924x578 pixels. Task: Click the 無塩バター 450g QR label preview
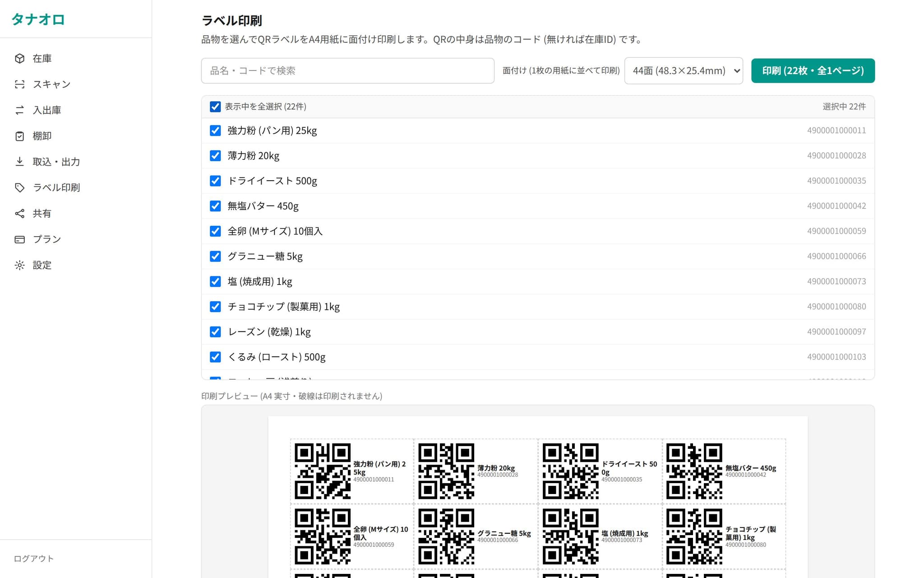coord(724,471)
